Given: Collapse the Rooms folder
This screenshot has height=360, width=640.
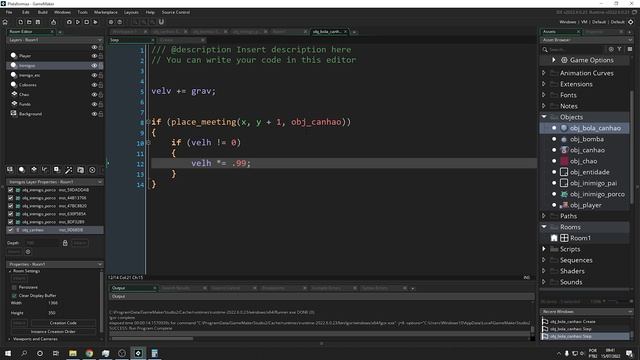Looking at the screenshot, I should [x=544, y=227].
